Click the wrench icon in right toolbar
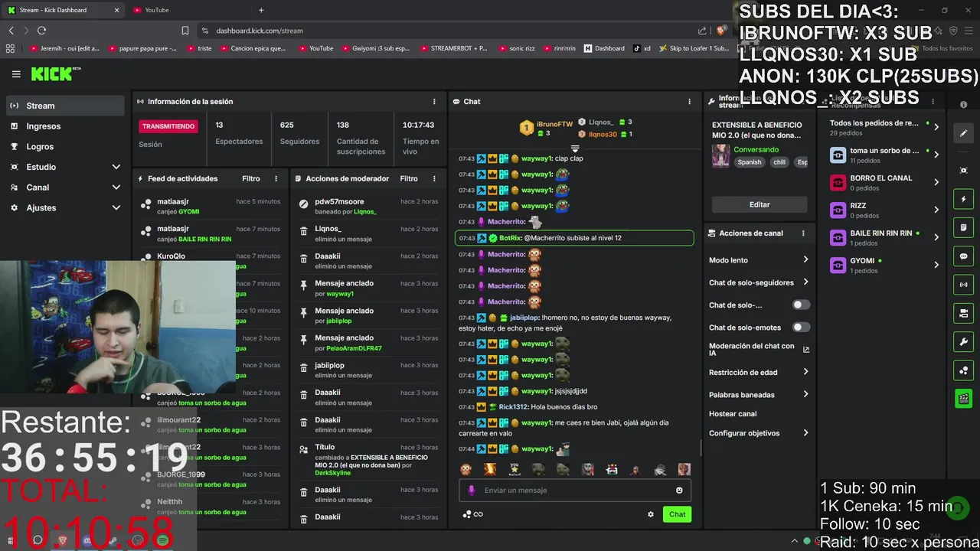 tap(964, 341)
